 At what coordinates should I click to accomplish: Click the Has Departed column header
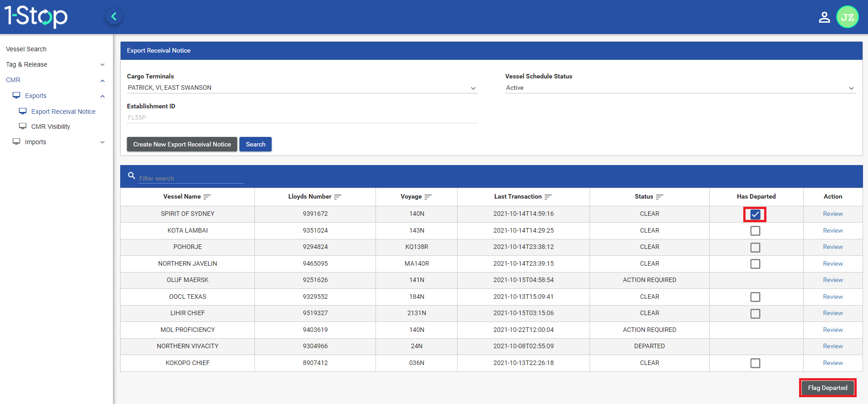pyautogui.click(x=756, y=196)
